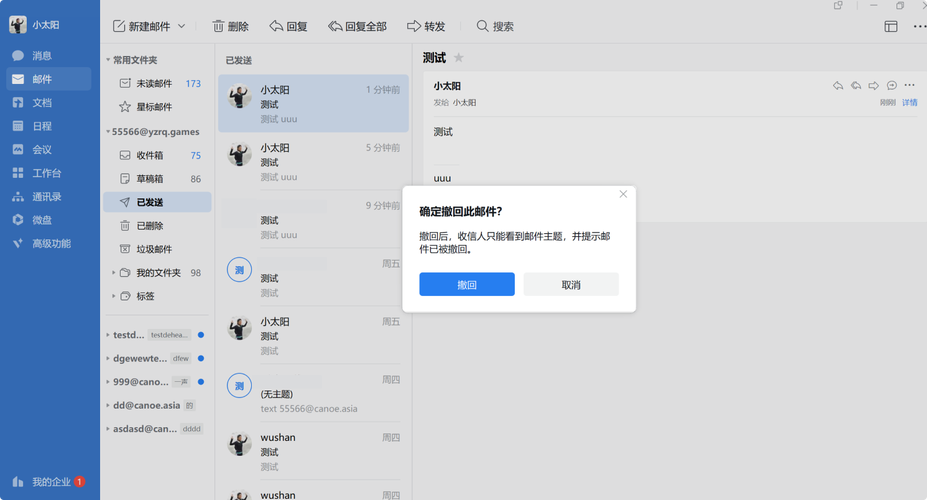This screenshot has height=500, width=927.
Task: Open 日程 calendar in the sidebar
Action: coord(48,126)
